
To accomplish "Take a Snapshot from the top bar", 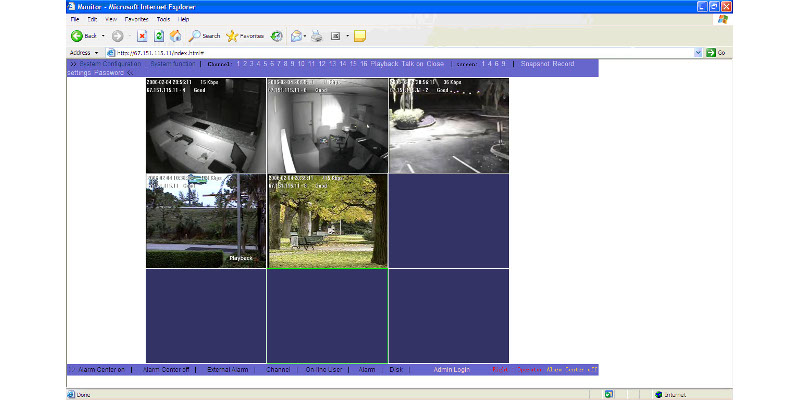I will (x=535, y=64).
